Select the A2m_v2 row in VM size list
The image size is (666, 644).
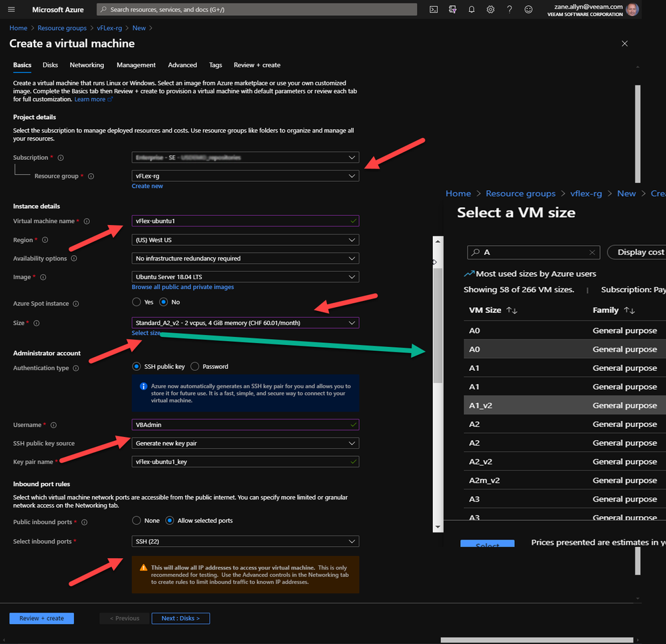point(565,480)
